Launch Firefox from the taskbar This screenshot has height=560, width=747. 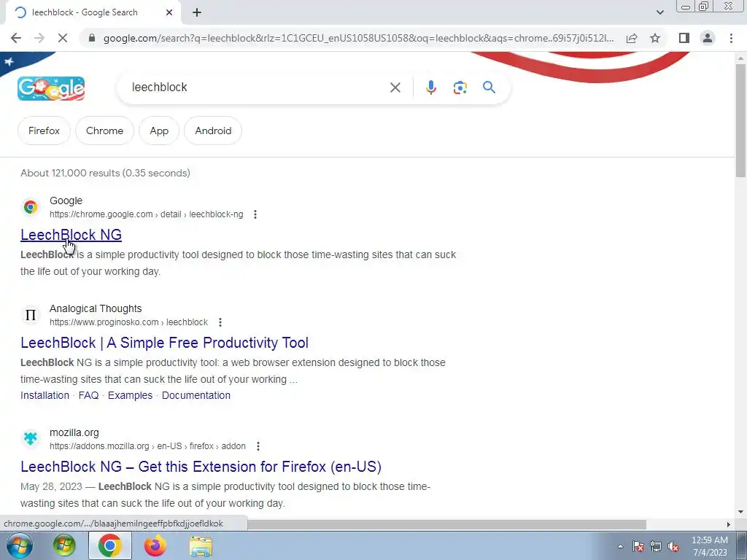155,545
